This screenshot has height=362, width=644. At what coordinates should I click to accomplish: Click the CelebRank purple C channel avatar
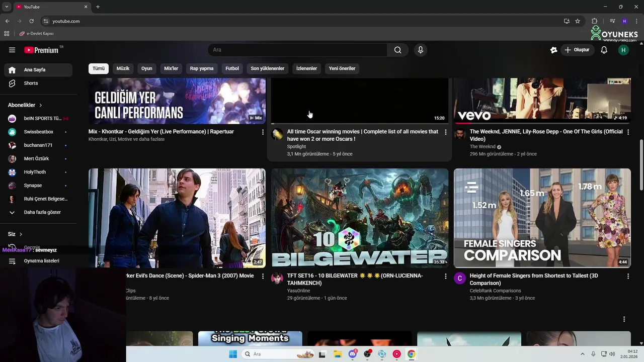(460, 279)
